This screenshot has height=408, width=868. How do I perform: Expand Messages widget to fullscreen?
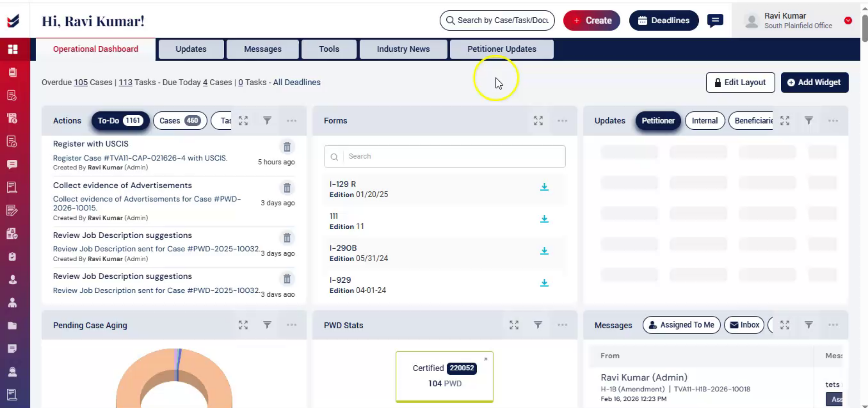[x=784, y=325]
